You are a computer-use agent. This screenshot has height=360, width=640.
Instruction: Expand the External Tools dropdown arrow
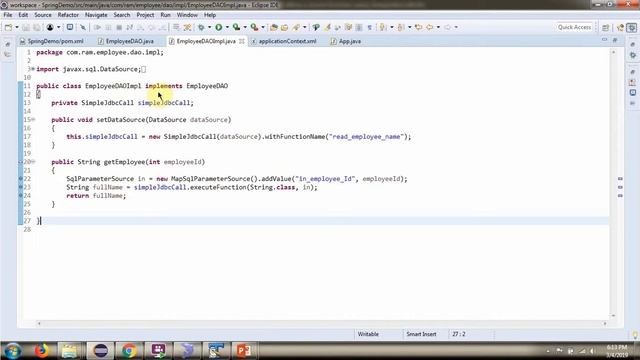click(x=263, y=27)
